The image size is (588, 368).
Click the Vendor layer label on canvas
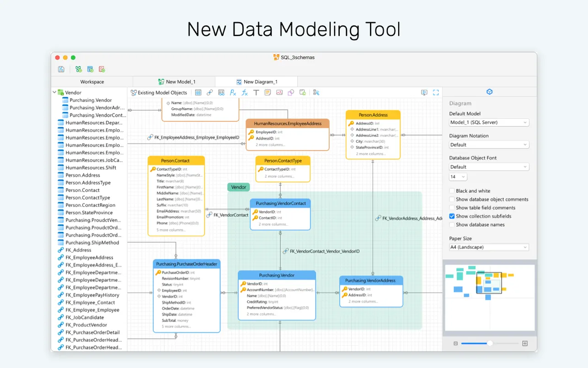[239, 187]
